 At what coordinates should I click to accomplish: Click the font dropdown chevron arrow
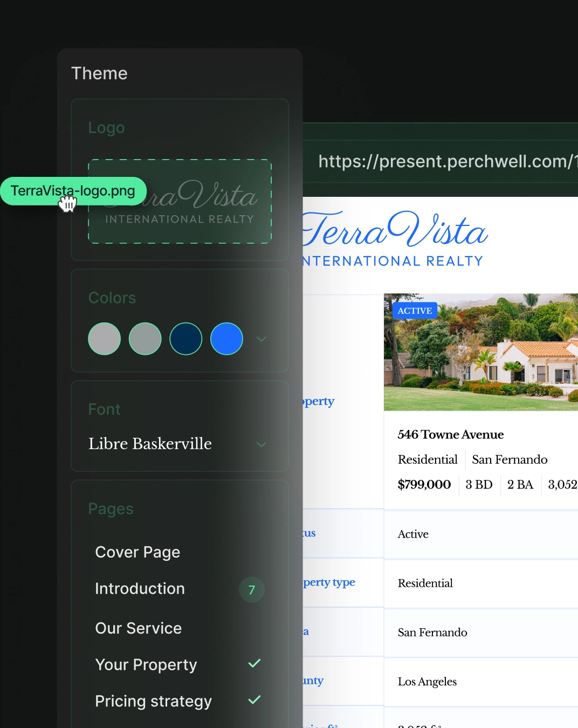[262, 445]
